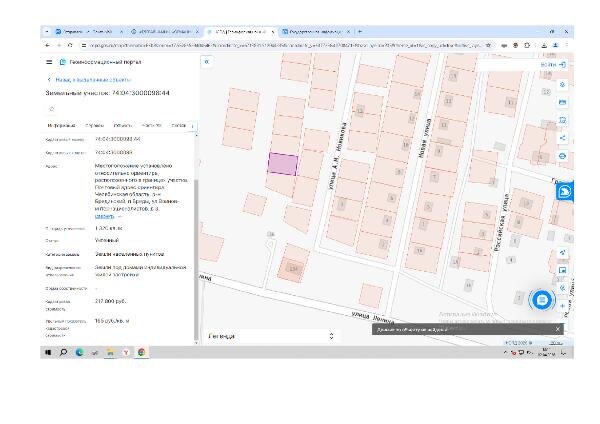This screenshot has width=600, height=424.
Task: Click the measure tool icon above the zoom controls
Action: click(562, 252)
